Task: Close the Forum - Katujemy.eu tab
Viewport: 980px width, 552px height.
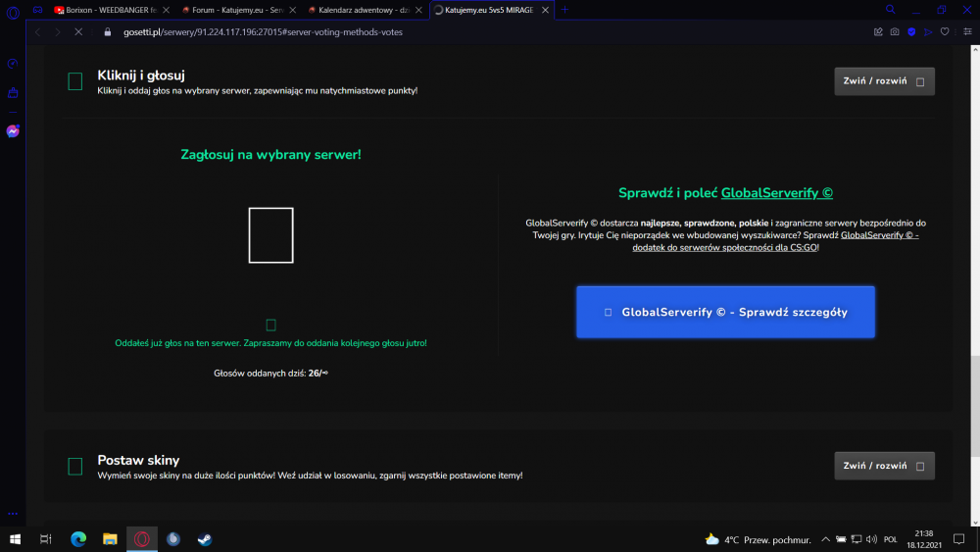Action: point(292,10)
